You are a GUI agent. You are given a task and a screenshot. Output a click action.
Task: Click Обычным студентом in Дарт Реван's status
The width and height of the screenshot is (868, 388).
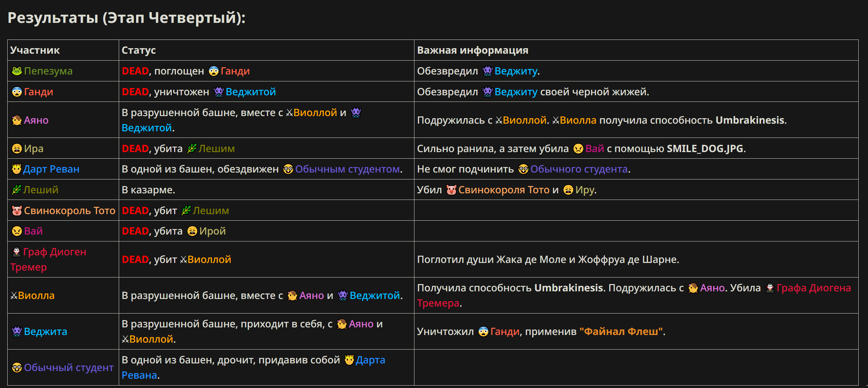coord(348,169)
